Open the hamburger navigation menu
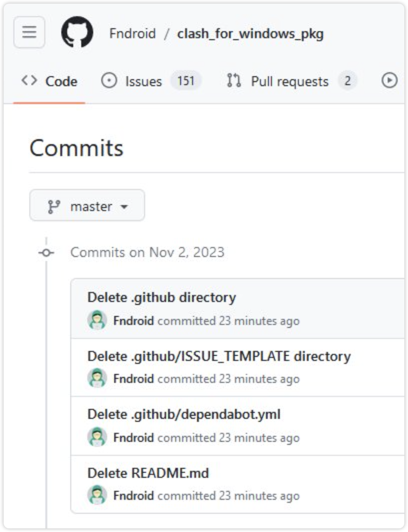This screenshot has width=408, height=532. pyautogui.click(x=29, y=32)
